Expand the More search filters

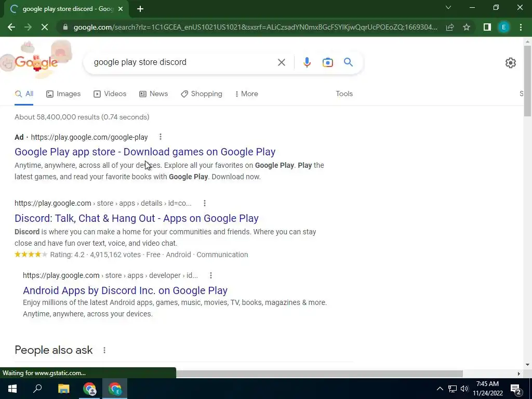point(247,94)
